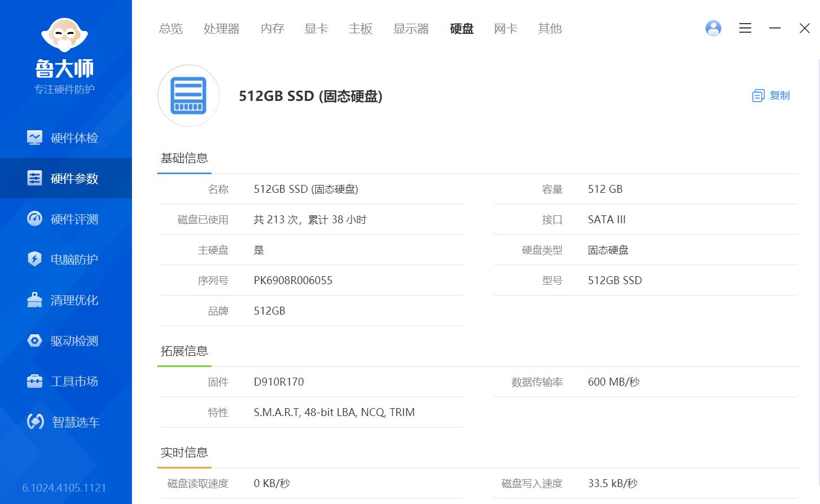Viewport: 820px width, 504px height.
Task: Switch to the 处理器 tab
Action: click(222, 29)
